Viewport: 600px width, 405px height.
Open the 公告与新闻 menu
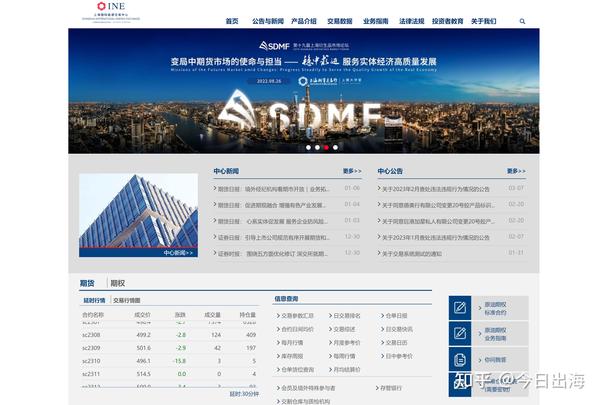(268, 21)
